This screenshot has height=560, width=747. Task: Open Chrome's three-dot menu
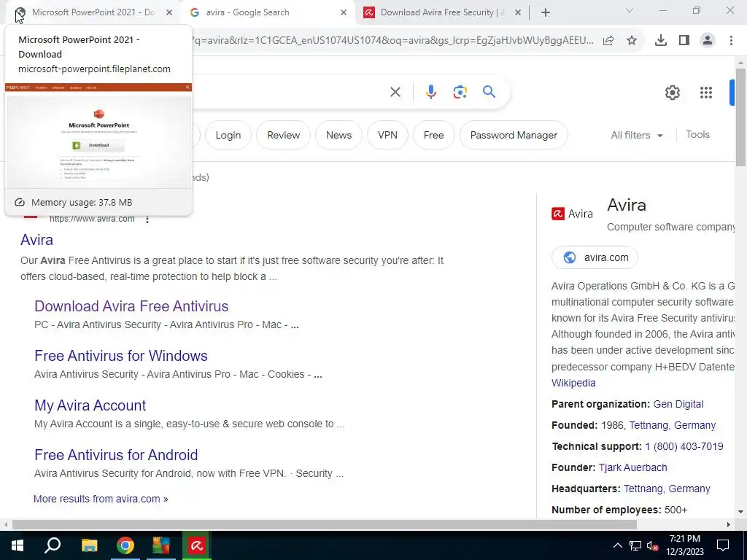[731, 41]
